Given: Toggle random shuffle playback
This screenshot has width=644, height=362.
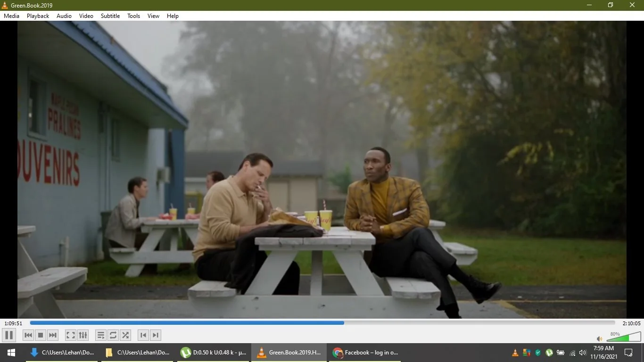Looking at the screenshot, I should point(125,335).
